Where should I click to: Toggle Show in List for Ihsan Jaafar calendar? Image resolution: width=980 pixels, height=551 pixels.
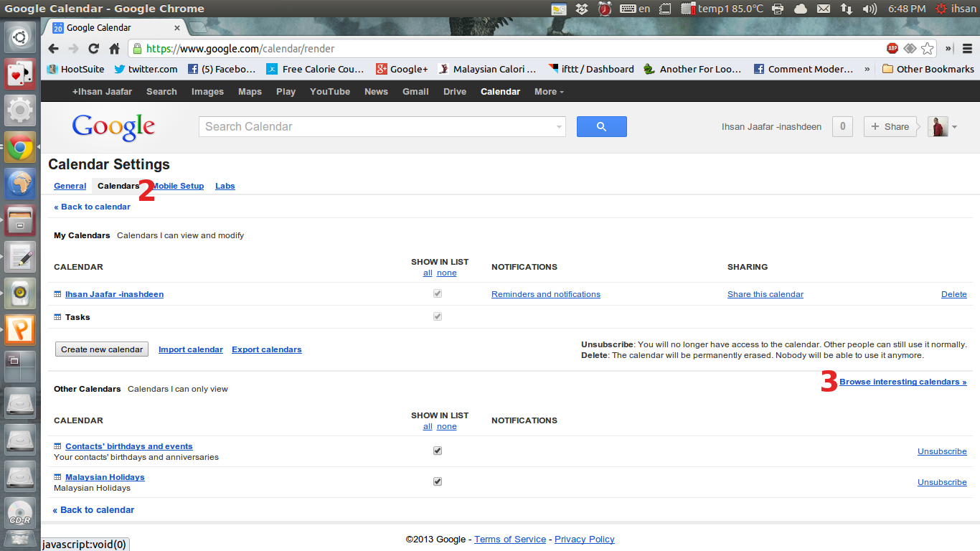(438, 294)
